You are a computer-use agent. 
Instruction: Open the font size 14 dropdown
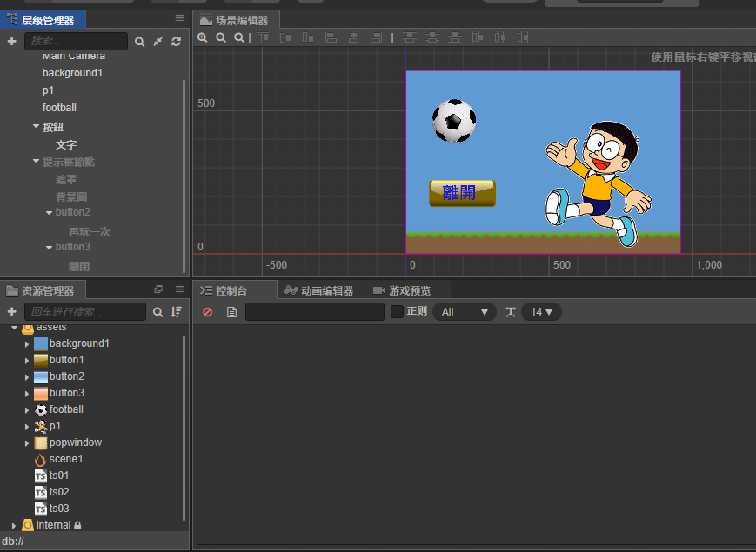(541, 312)
